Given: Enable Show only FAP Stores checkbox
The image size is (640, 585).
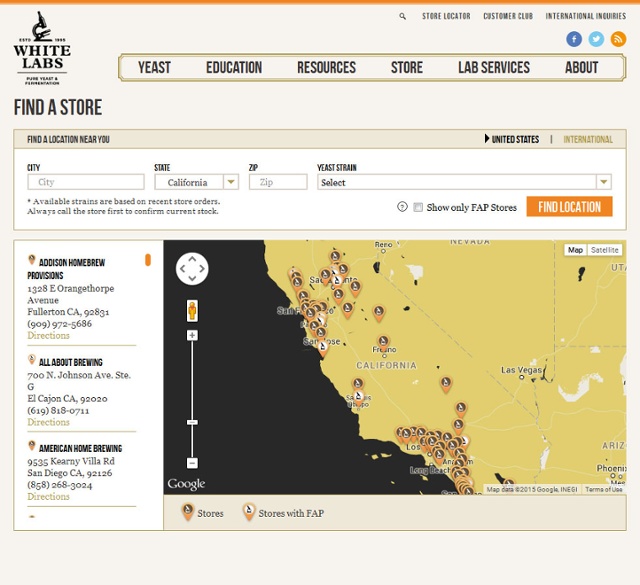Looking at the screenshot, I should tap(418, 207).
